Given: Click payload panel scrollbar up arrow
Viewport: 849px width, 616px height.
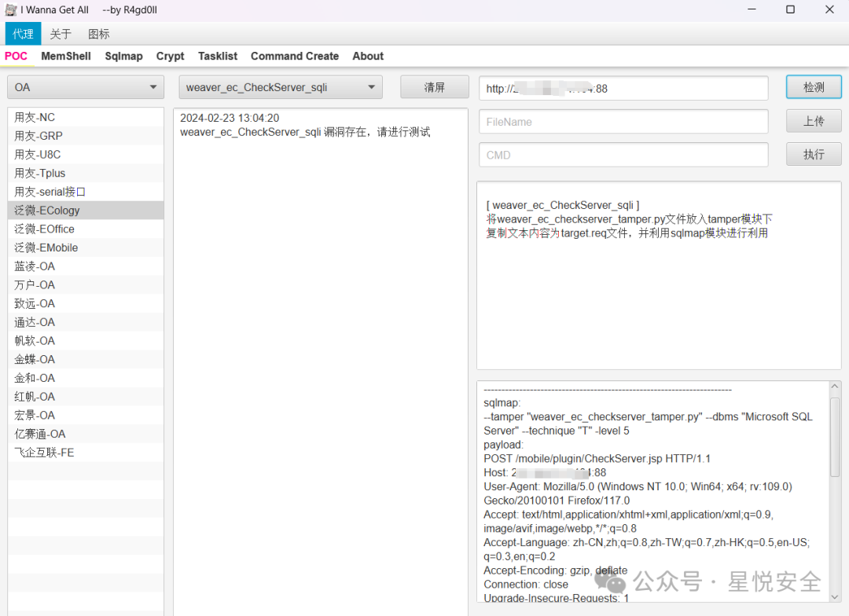Looking at the screenshot, I should pos(834,387).
